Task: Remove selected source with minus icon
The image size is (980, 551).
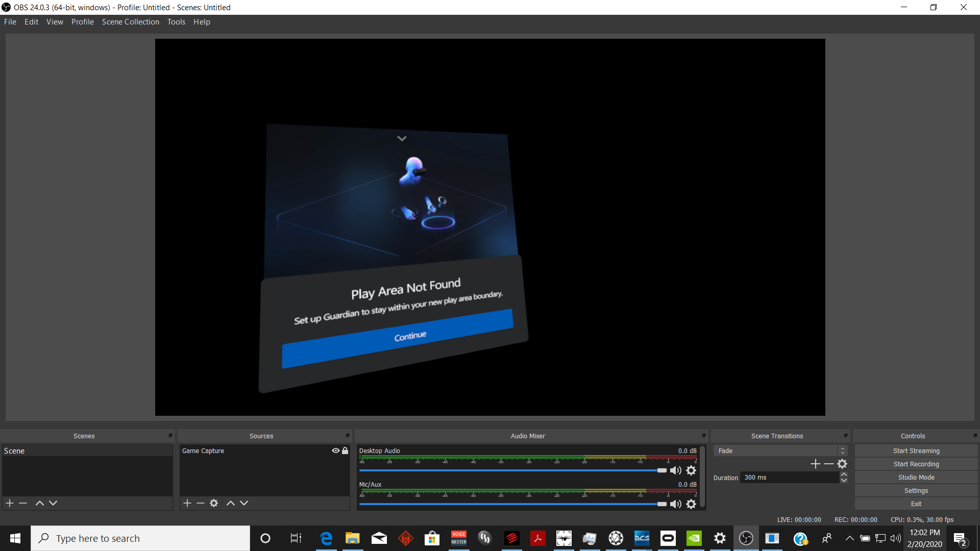Action: pos(201,503)
